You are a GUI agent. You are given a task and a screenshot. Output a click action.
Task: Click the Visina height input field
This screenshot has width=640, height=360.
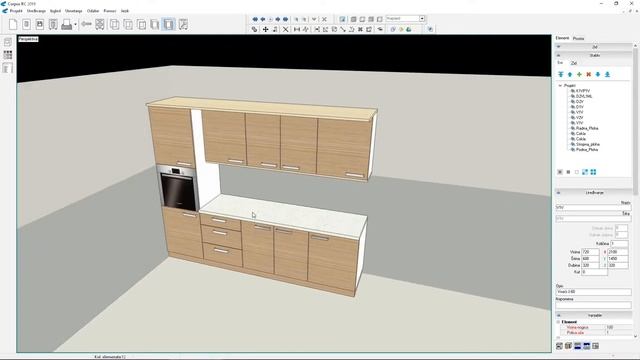(590, 252)
